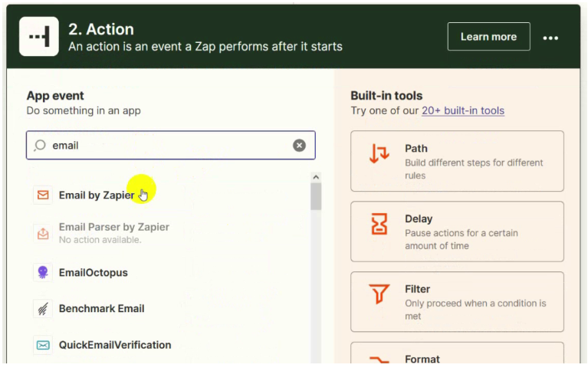588x368 pixels.
Task: Click the QuickEmailVerification icon
Action: pos(43,345)
